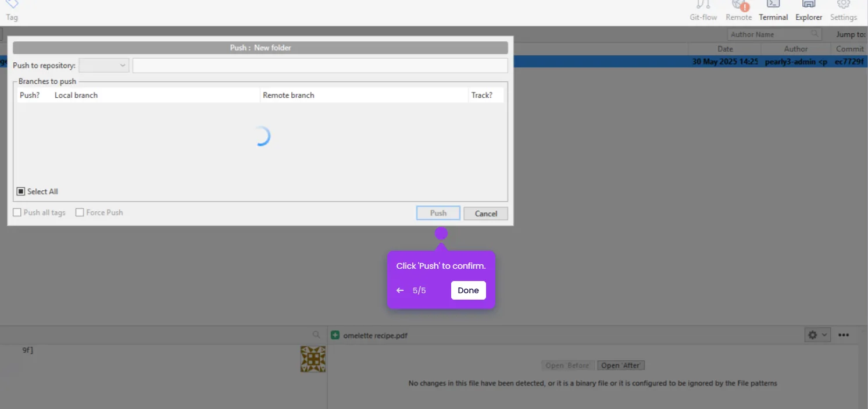
Task: Click the Commit column header
Action: [x=849, y=49]
